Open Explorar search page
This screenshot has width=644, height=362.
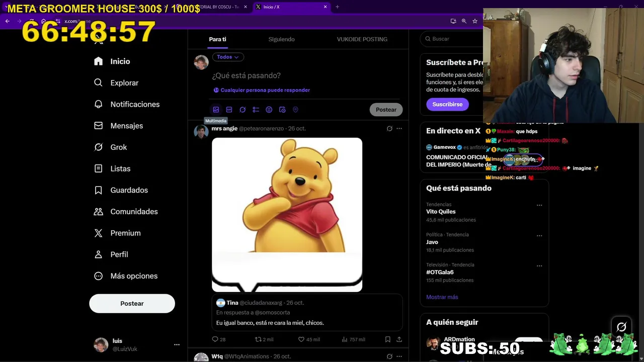116,83
